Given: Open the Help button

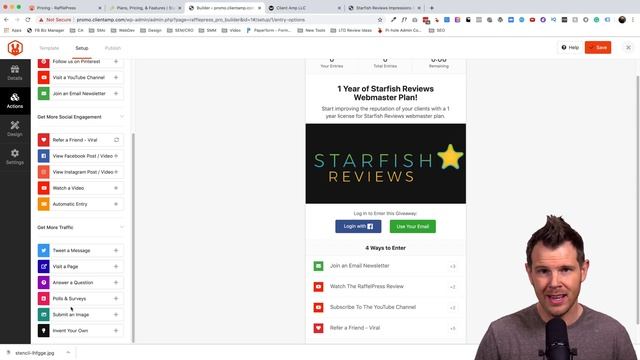Looking at the screenshot, I should [x=570, y=47].
